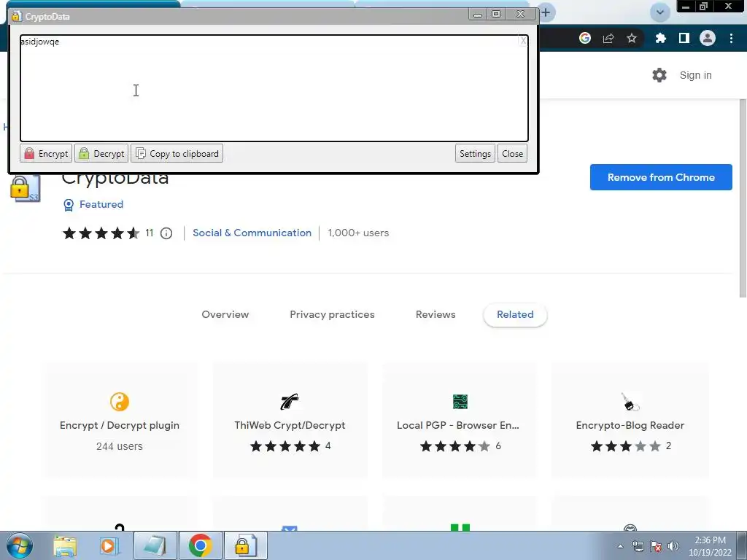The height and width of the screenshot is (560, 747).
Task: Open the Windows Start menu
Action: pyautogui.click(x=20, y=545)
